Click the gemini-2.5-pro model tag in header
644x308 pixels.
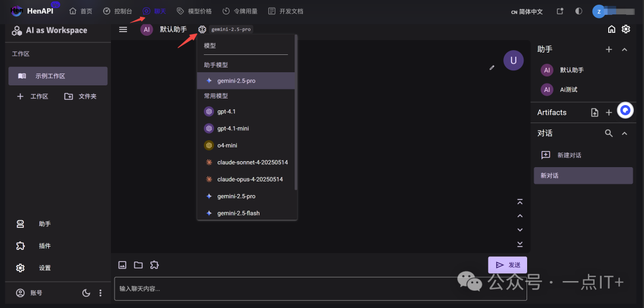tap(231, 29)
